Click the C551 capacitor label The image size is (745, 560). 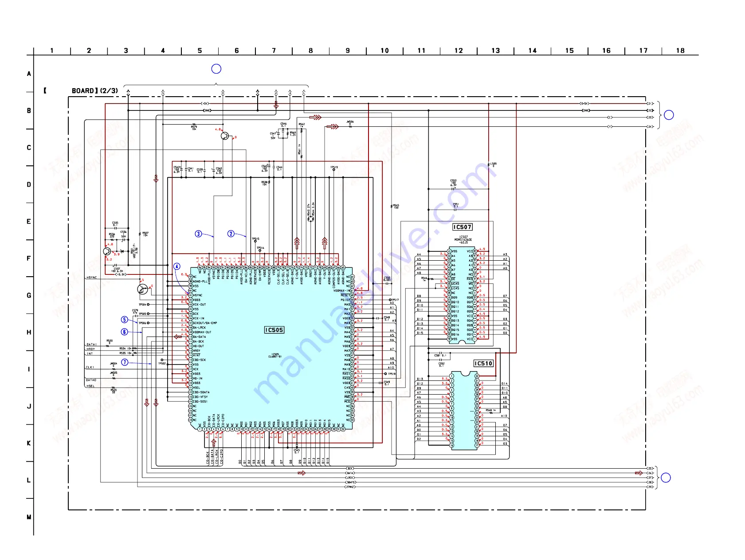[x=455, y=205]
